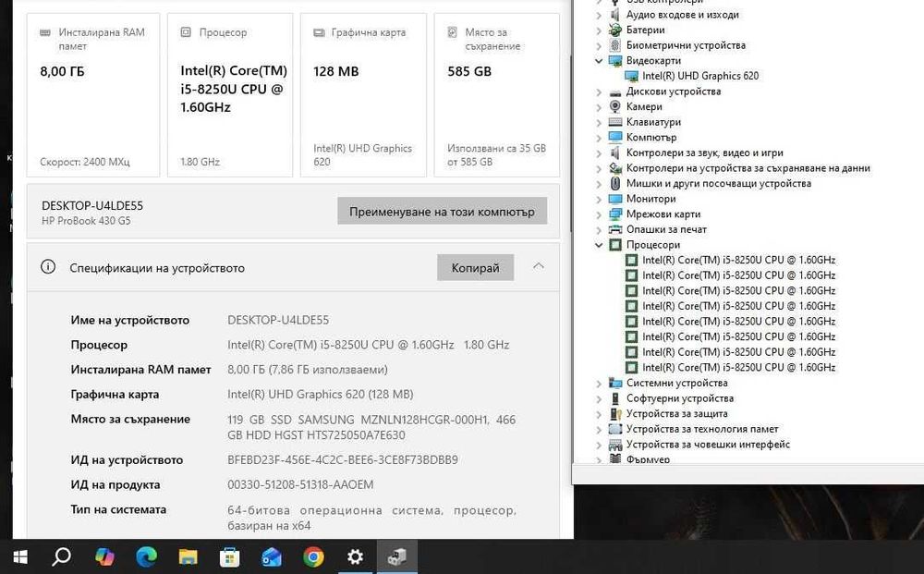
Task: Expand the Батерии node arrow
Action: [x=599, y=31]
